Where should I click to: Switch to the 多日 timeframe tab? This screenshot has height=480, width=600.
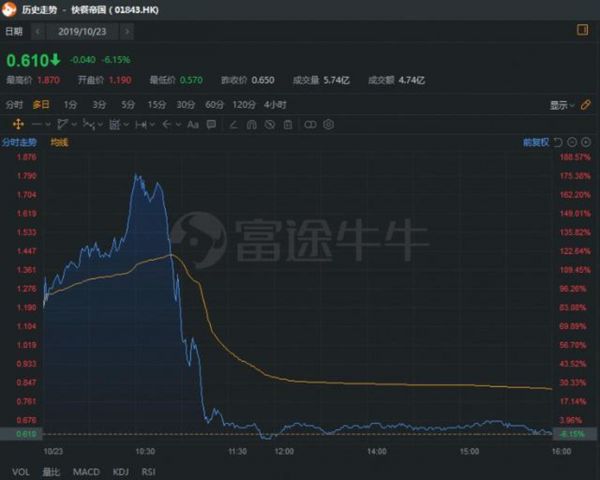[x=40, y=105]
